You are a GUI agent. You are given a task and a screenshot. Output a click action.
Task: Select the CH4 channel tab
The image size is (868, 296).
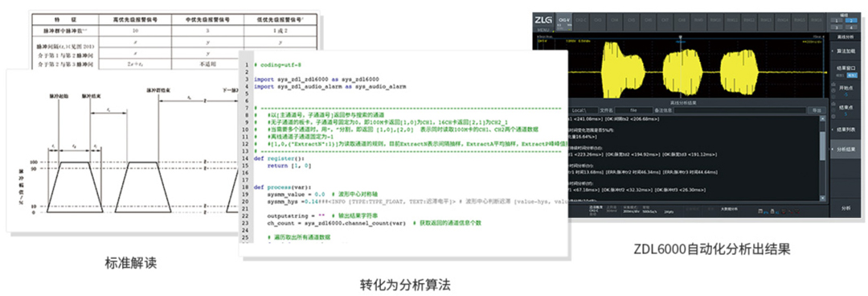(615, 22)
